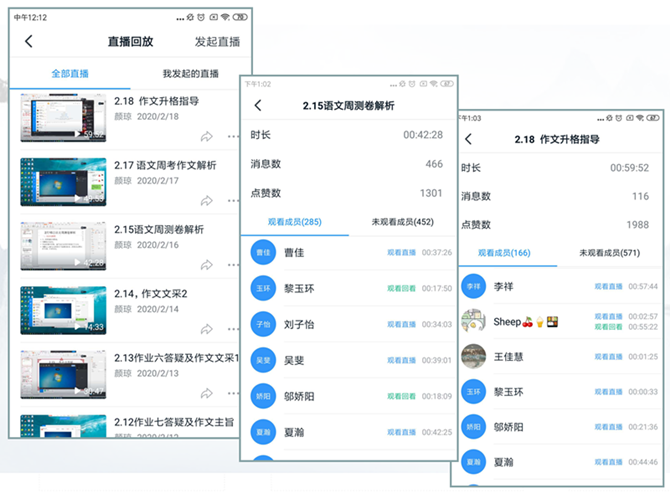The image size is (670, 493).
Task: Open three-dot menu for 2.15语文周测卷解析 row
Action: 234,264
